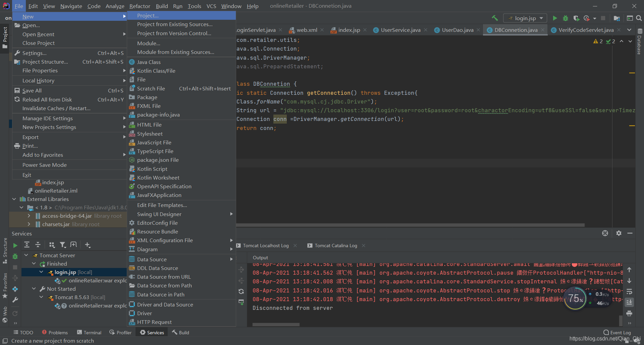The height and width of the screenshot is (345, 644).
Task: Expand Swing UI Designer submenu
Action: pyautogui.click(x=181, y=214)
